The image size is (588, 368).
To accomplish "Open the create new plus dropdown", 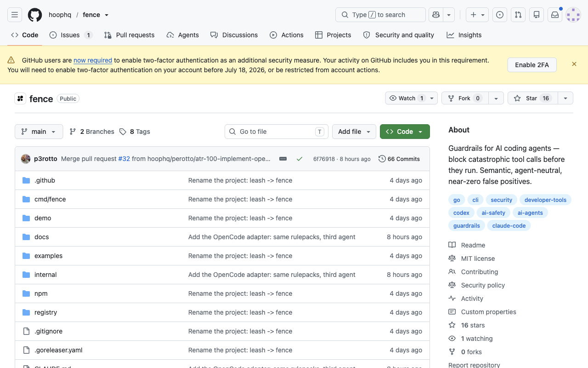I will pyautogui.click(x=477, y=15).
